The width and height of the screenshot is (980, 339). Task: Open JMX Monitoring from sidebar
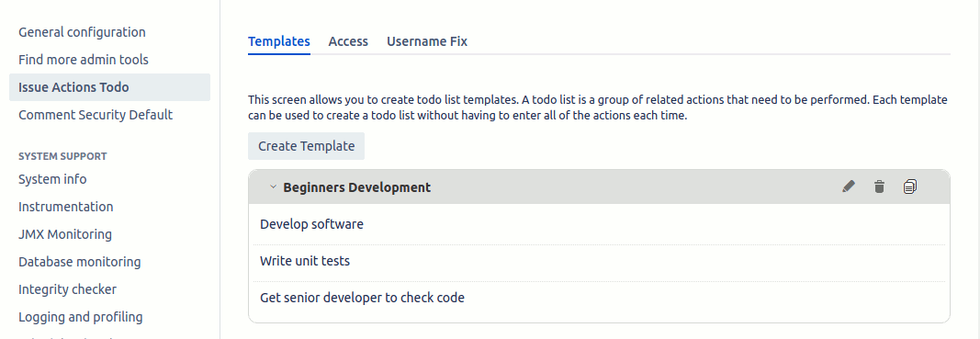[65, 234]
